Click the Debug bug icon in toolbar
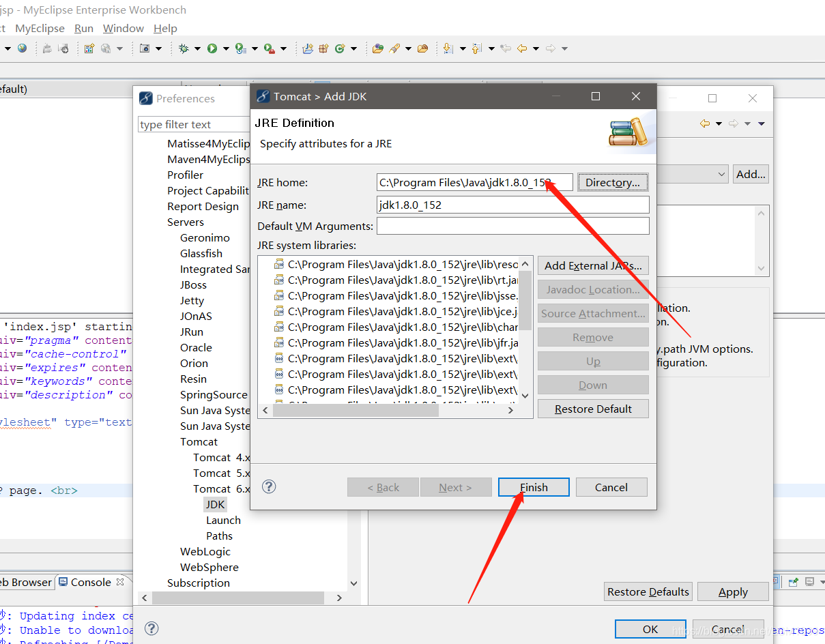825x644 pixels. (183, 48)
